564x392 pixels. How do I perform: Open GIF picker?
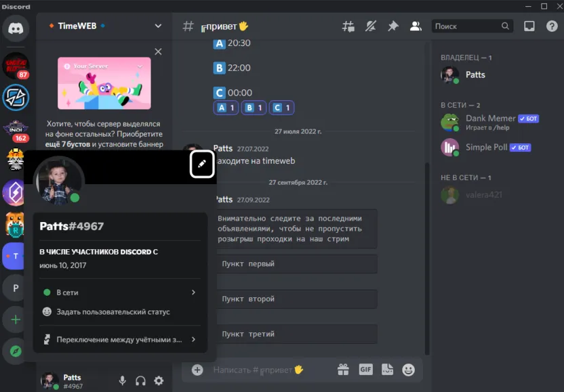click(365, 370)
